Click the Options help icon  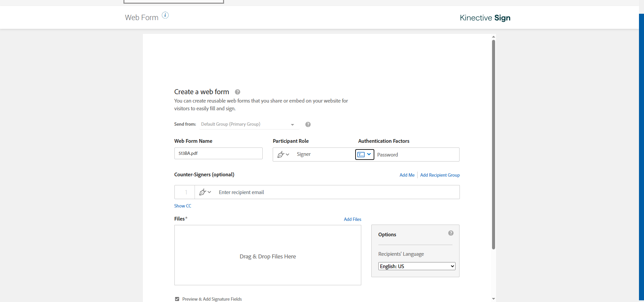click(x=451, y=233)
